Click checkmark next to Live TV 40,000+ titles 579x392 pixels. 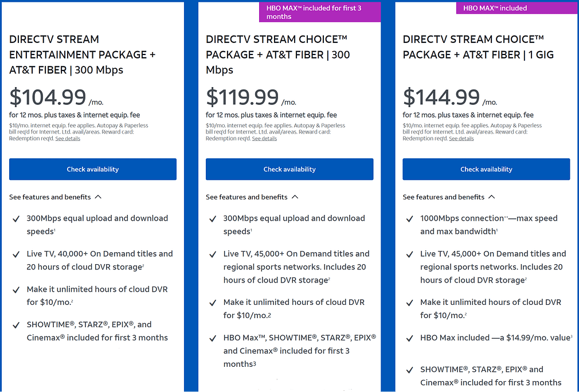[16, 254]
